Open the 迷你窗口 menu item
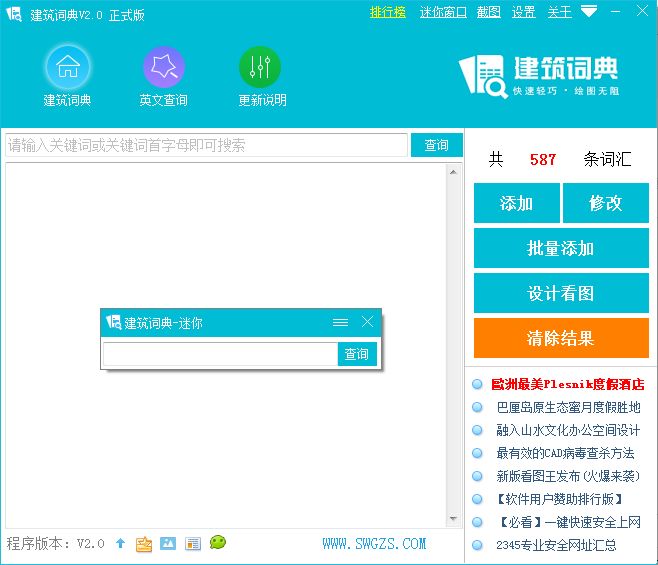This screenshot has width=658, height=565. [443, 12]
